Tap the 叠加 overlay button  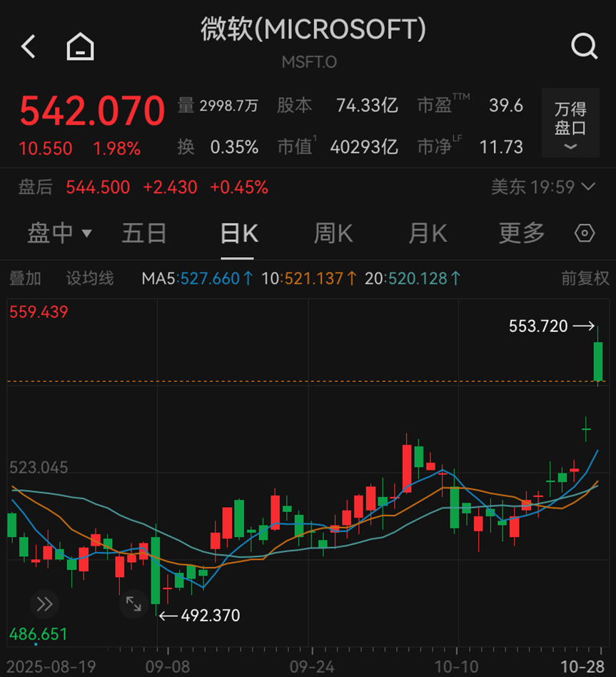(x=25, y=278)
